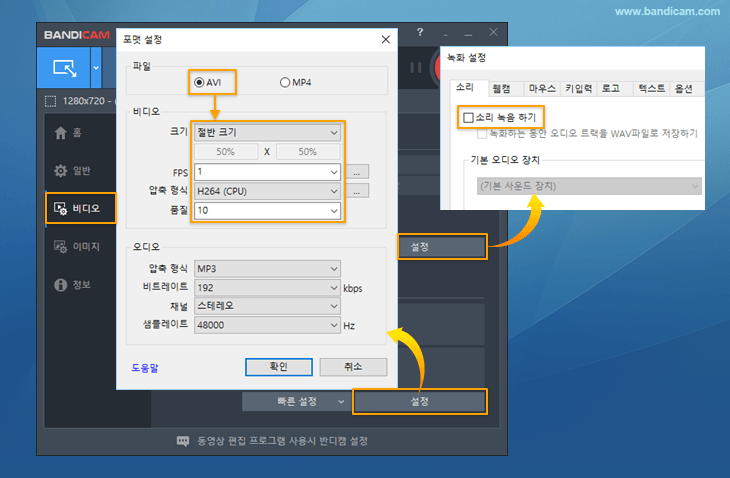Open the FPS dropdown
Screen dimensions: 730x478
(267, 172)
